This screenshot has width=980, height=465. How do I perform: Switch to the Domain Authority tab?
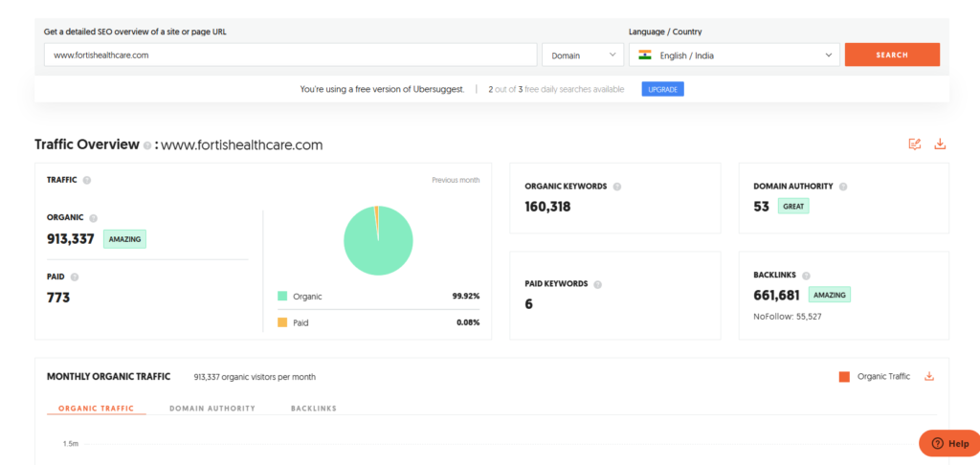(212, 409)
